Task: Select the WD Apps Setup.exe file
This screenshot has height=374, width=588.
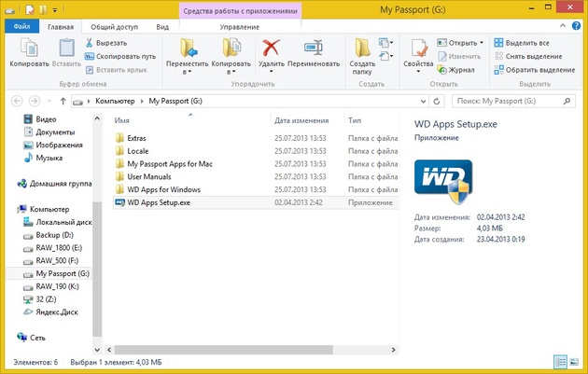Action: (255, 202)
